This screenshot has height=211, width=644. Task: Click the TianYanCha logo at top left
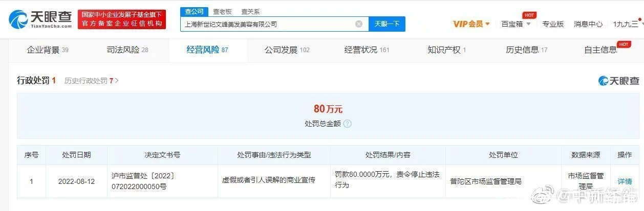pyautogui.click(x=40, y=19)
